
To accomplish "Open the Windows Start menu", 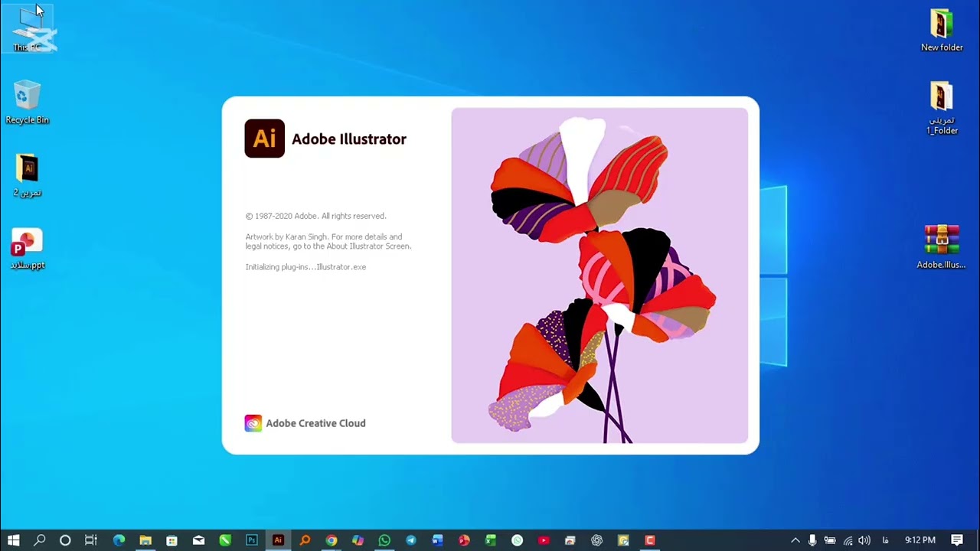I will [x=13, y=540].
